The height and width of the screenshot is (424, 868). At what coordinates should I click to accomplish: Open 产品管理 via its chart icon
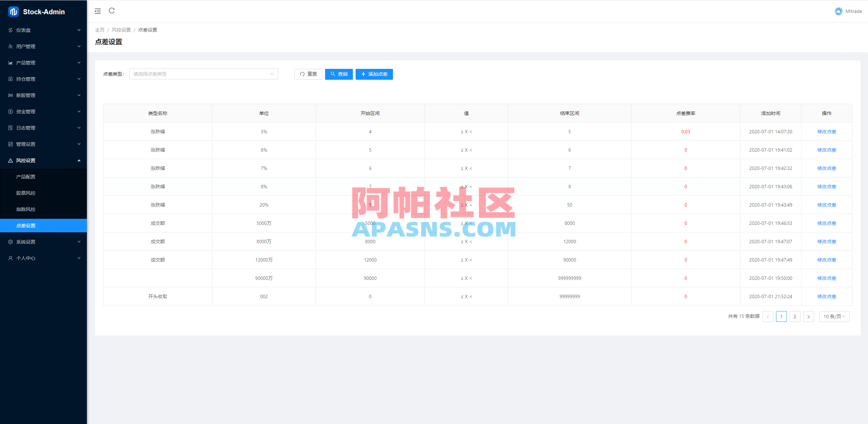pos(10,62)
